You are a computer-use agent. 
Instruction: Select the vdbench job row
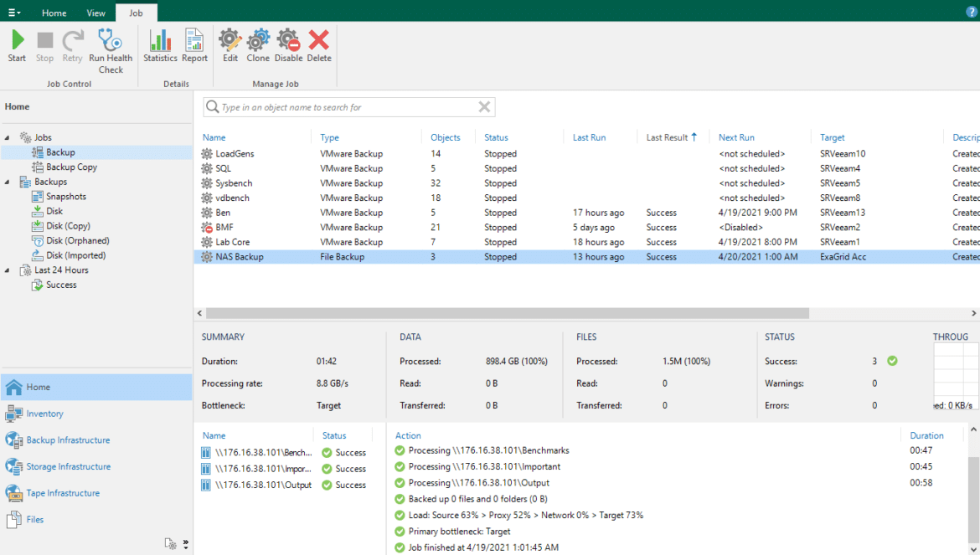tap(587, 198)
